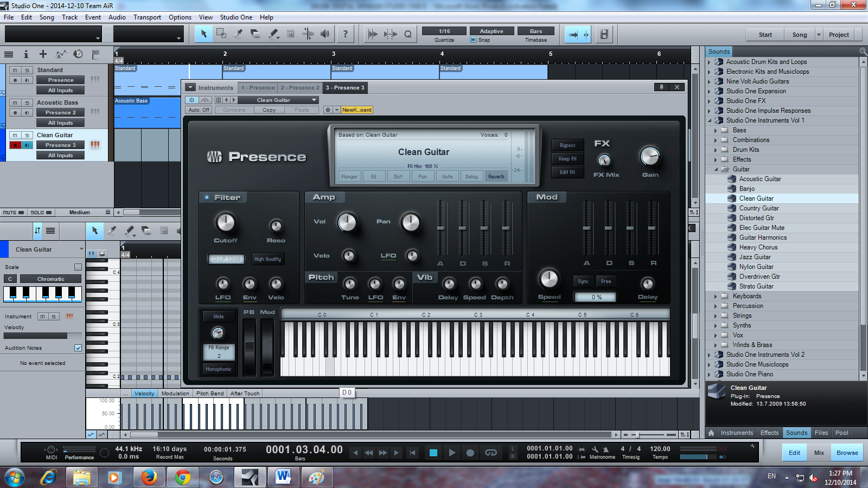Open the Transport menu
This screenshot has width=868, height=488.
(147, 17)
